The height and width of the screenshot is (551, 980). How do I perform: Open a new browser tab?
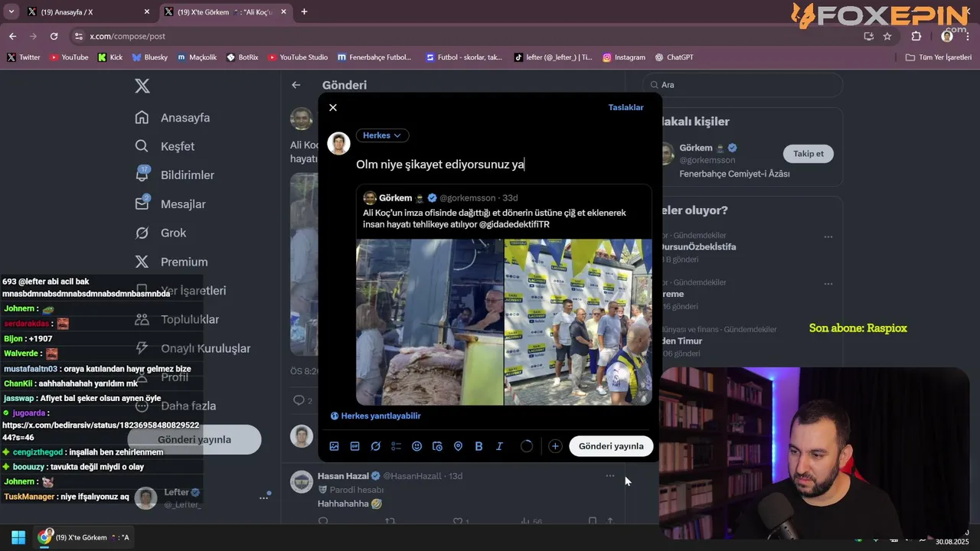tap(304, 11)
